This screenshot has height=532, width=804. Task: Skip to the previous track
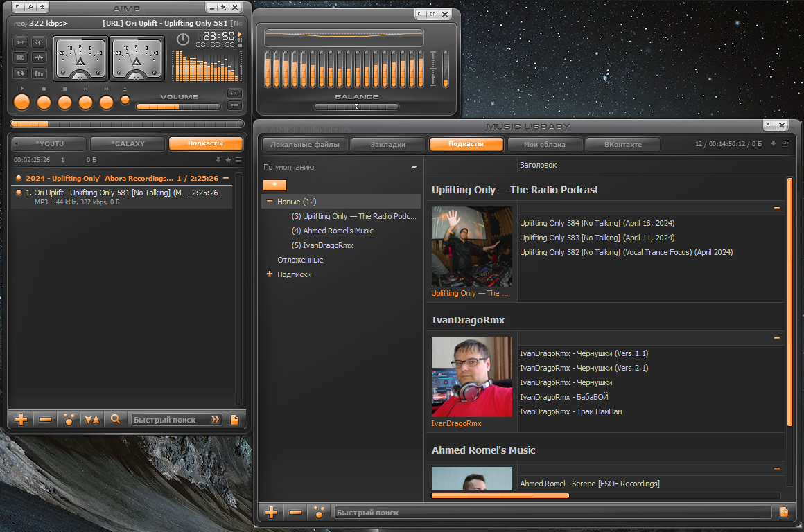(x=86, y=103)
